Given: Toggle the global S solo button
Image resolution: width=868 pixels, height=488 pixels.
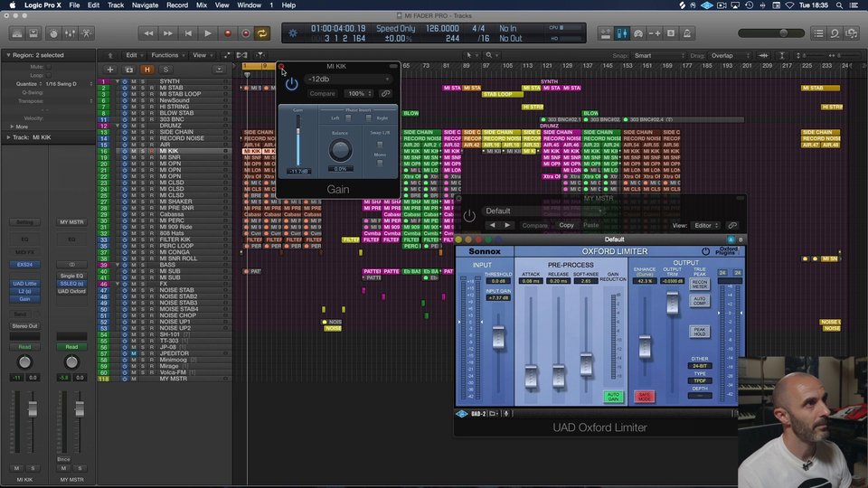Looking at the screenshot, I should click(165, 70).
